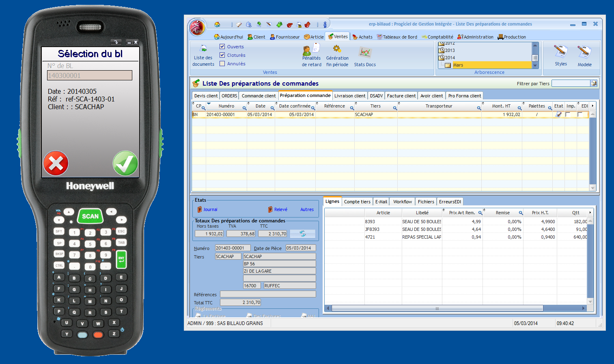Click the red minus icon in quick toolbar
The height and width of the screenshot is (364, 614).
[x=289, y=25]
